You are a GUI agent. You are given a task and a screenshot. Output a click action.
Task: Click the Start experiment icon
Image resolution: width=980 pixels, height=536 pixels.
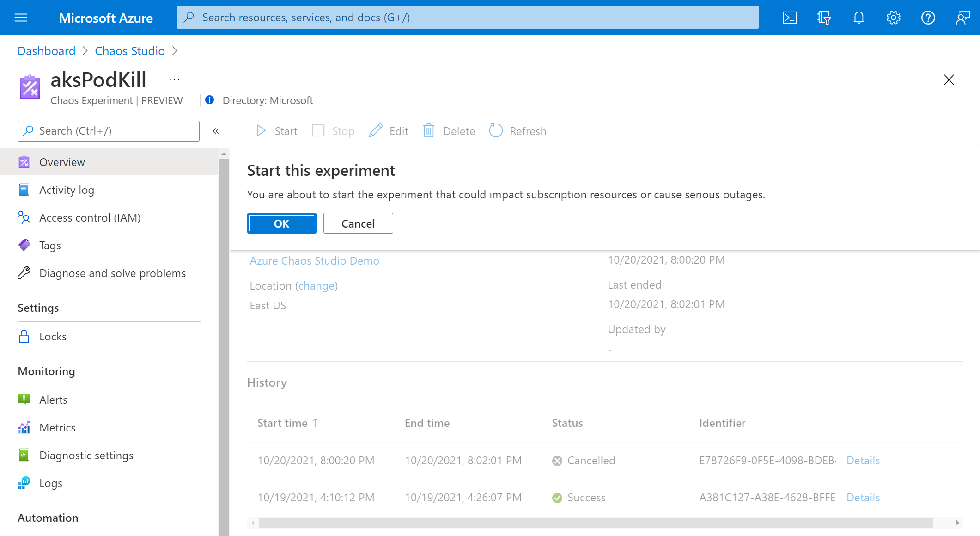coord(261,130)
